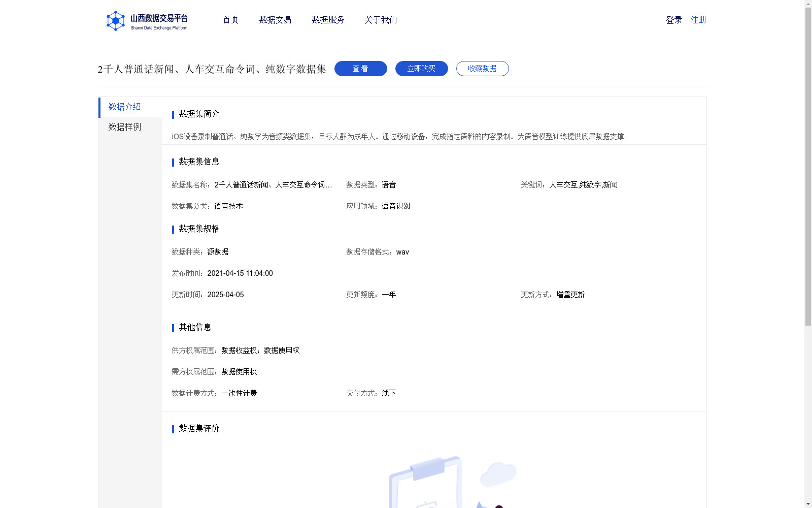Open the 关于我们 nav menu
The width and height of the screenshot is (812, 508).
click(x=381, y=20)
